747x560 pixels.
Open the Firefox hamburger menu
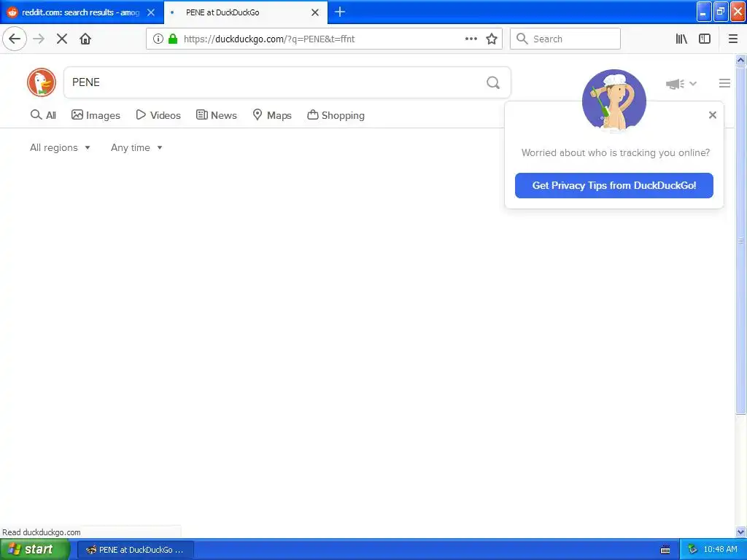pyautogui.click(x=733, y=39)
